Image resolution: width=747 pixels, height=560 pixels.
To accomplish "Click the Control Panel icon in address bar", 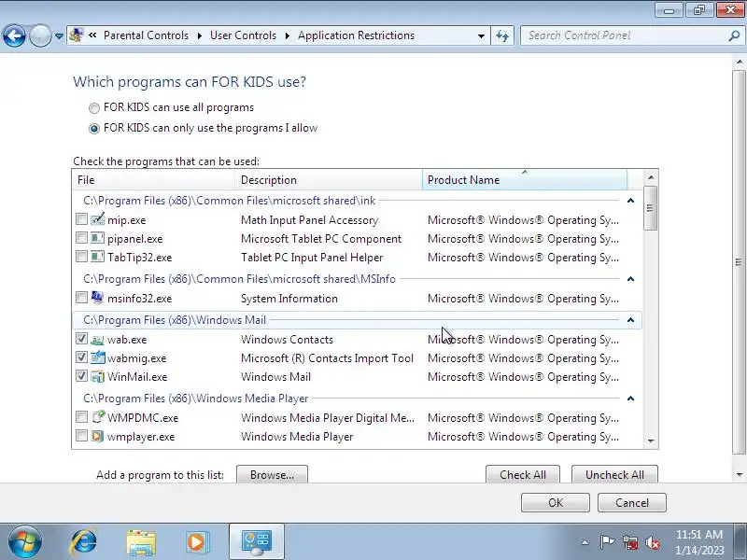I will coord(77,35).
